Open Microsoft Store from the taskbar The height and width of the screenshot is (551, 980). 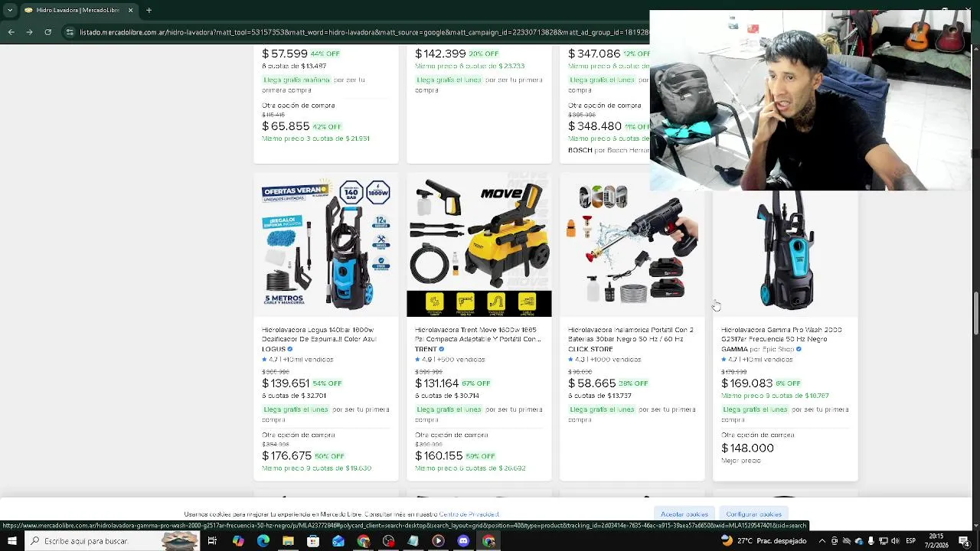coord(313,541)
